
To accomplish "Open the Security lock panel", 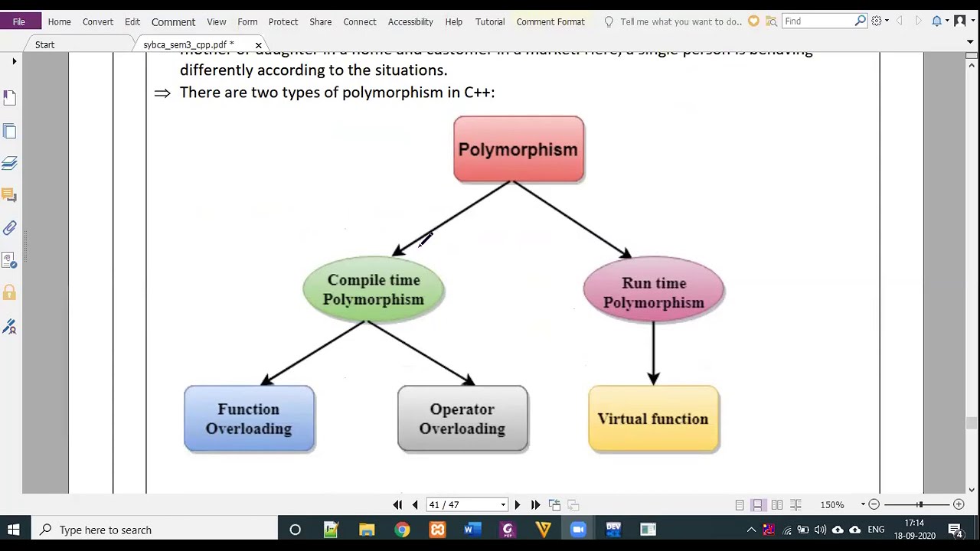I will tap(9, 293).
